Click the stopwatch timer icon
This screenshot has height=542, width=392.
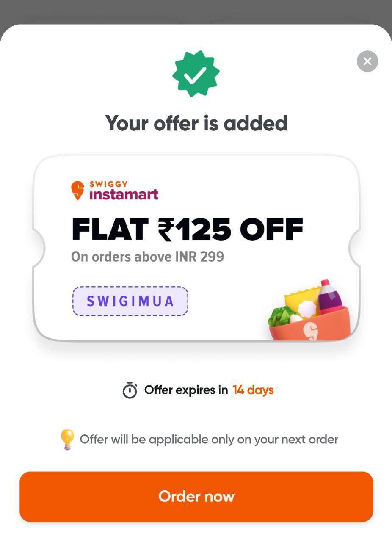(x=130, y=390)
